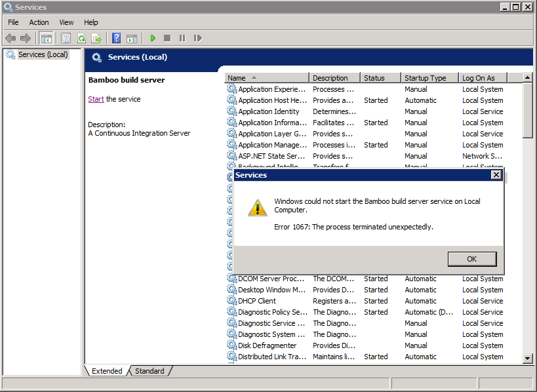
Task: Open the Help menu
Action: 90,22
